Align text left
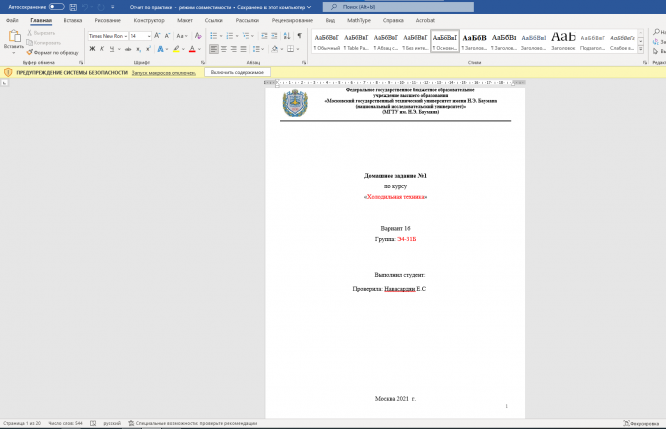 [x=214, y=49]
